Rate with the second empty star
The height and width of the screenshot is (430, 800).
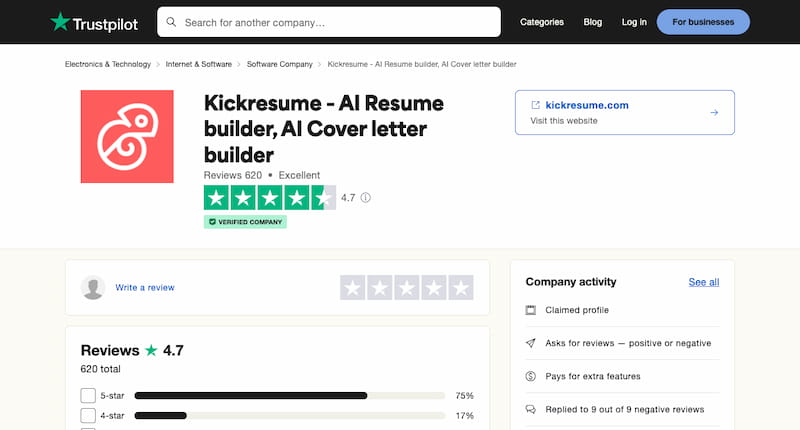click(x=380, y=288)
